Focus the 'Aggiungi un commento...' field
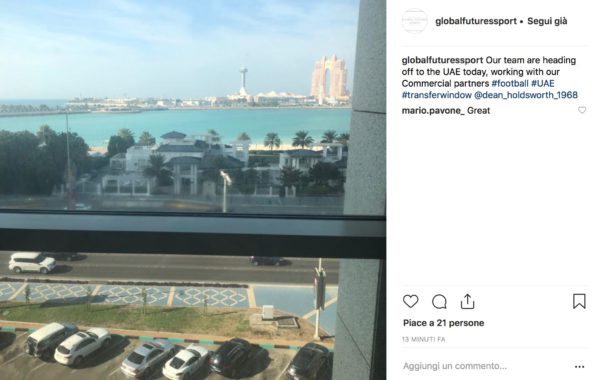600x380 pixels. (486, 366)
